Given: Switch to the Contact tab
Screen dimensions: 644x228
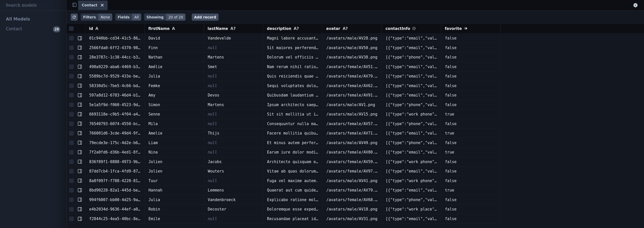Looking at the screenshot, I should pyautogui.click(x=89, y=5).
